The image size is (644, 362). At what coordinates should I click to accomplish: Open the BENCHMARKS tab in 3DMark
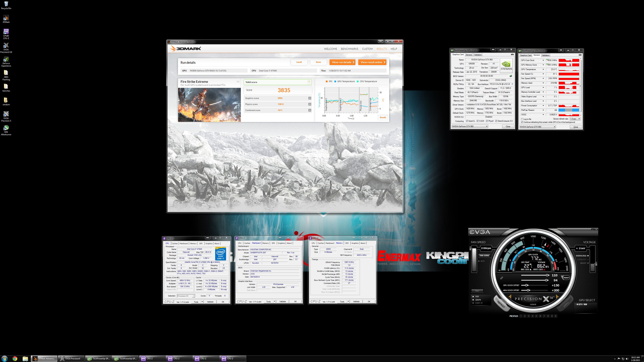pyautogui.click(x=350, y=49)
